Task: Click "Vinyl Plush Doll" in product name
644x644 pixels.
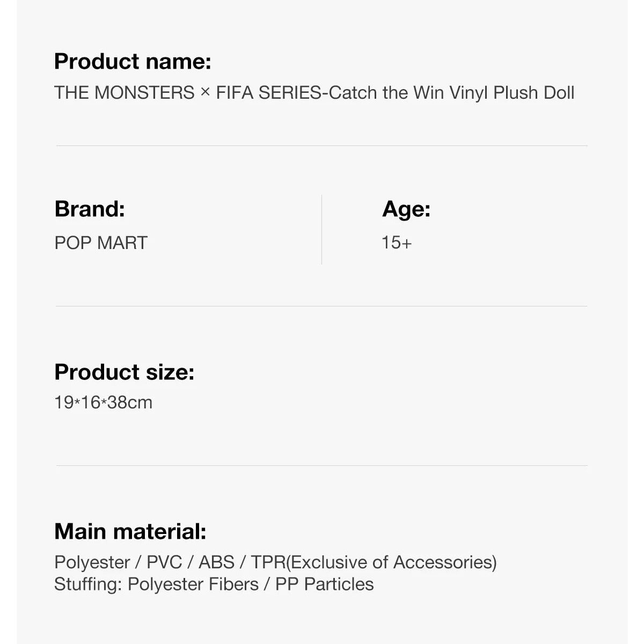Action: pyautogui.click(x=511, y=93)
